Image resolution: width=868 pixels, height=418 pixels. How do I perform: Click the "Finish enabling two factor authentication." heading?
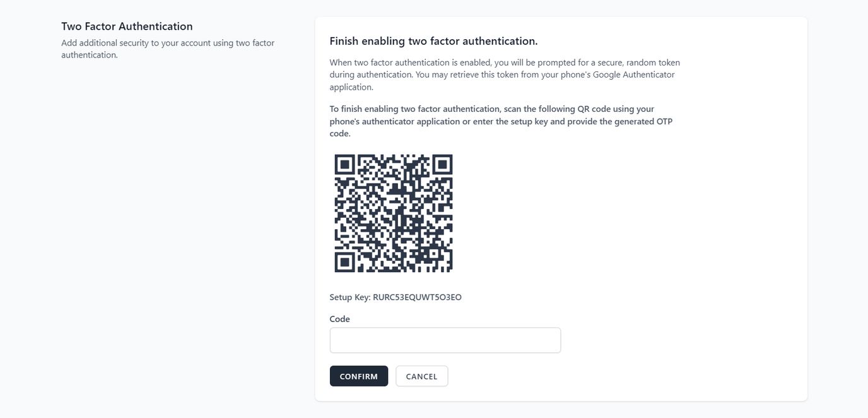click(433, 41)
